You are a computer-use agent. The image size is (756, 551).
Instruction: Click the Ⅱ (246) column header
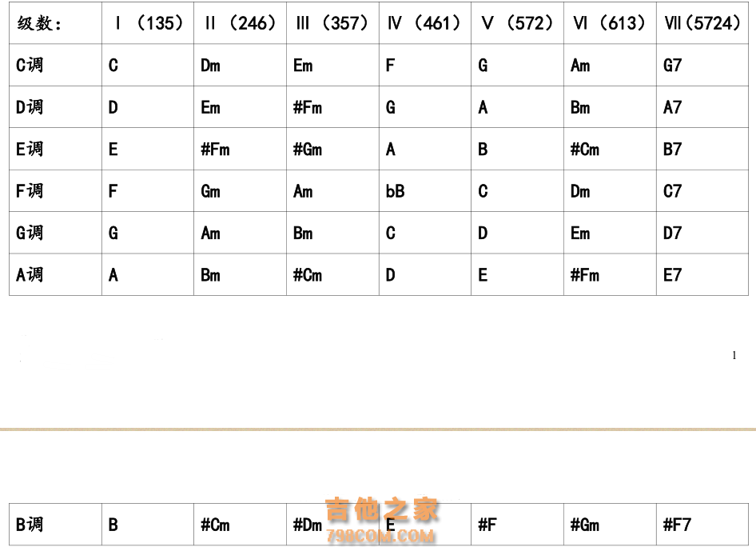pos(240,22)
